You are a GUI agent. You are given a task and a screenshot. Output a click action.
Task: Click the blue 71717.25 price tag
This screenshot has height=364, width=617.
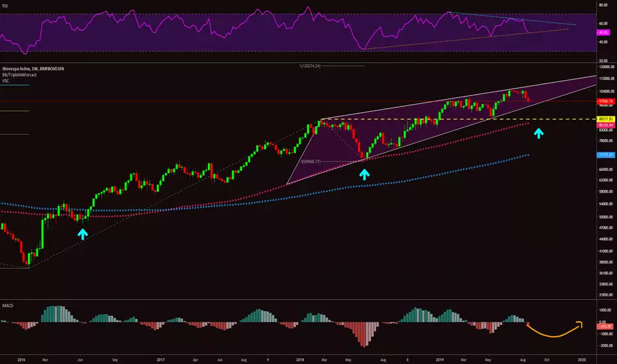click(606, 155)
